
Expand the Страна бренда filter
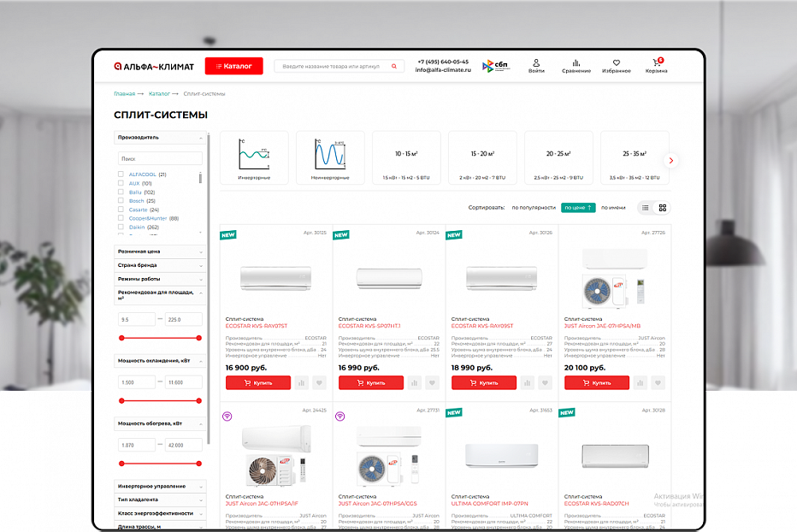[x=160, y=265]
